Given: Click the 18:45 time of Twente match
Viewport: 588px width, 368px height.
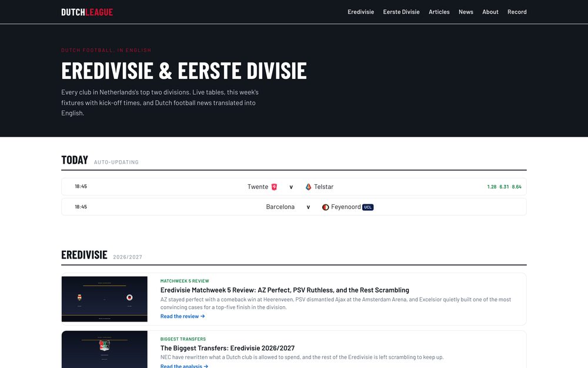Looking at the screenshot, I should (x=81, y=186).
